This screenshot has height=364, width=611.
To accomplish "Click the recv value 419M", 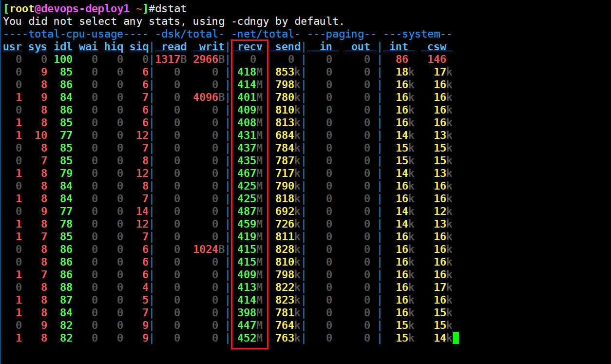I will point(250,237).
